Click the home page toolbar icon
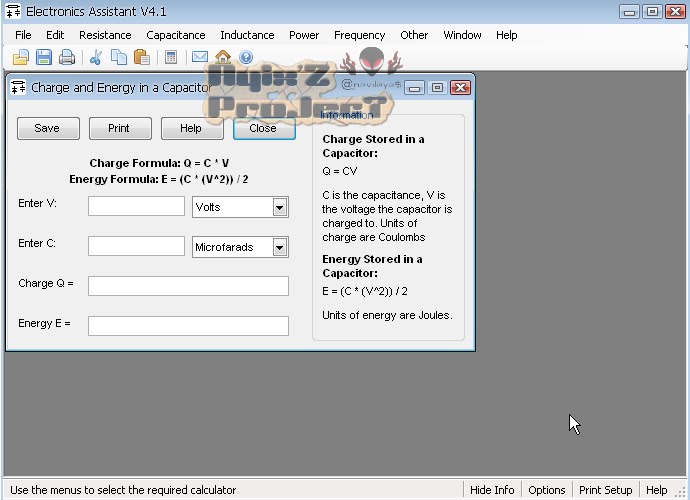 223,57
